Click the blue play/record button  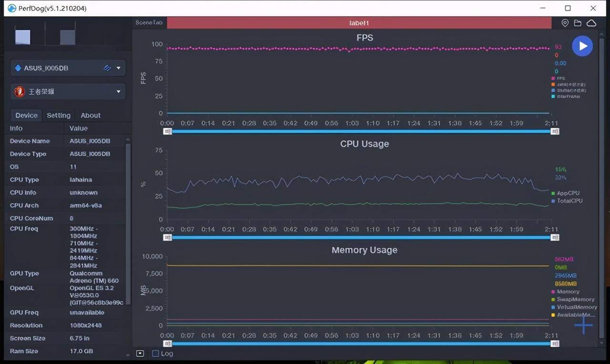(x=582, y=46)
